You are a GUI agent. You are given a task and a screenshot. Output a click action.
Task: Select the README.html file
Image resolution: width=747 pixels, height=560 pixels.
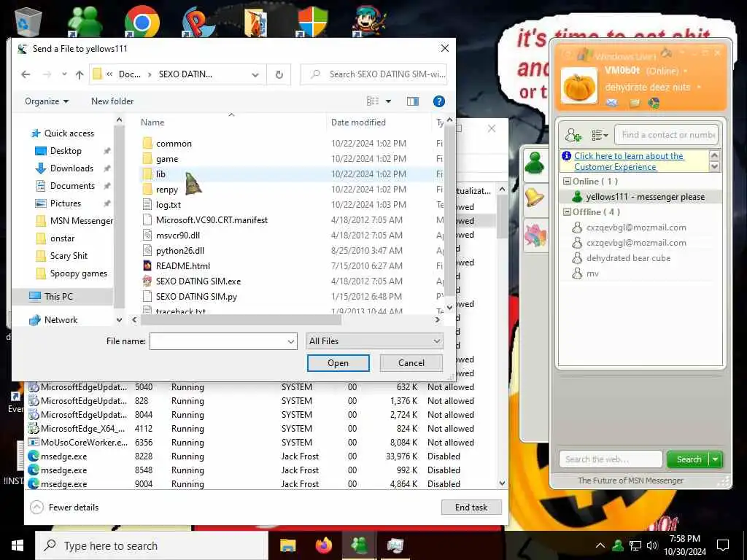(x=183, y=266)
